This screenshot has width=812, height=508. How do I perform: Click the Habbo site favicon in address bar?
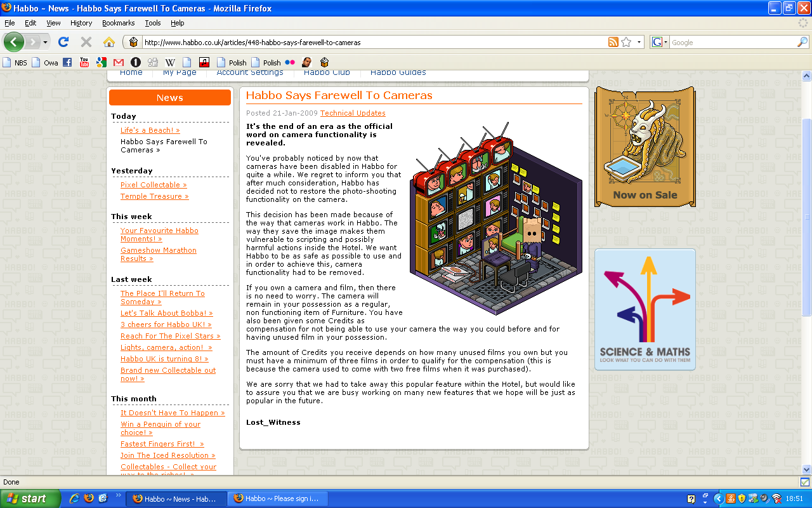point(133,43)
